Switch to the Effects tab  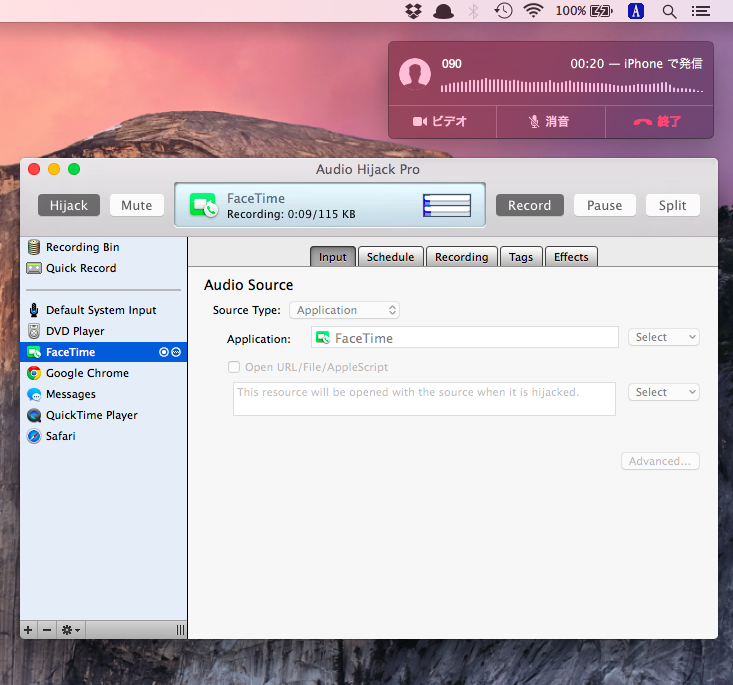click(571, 257)
